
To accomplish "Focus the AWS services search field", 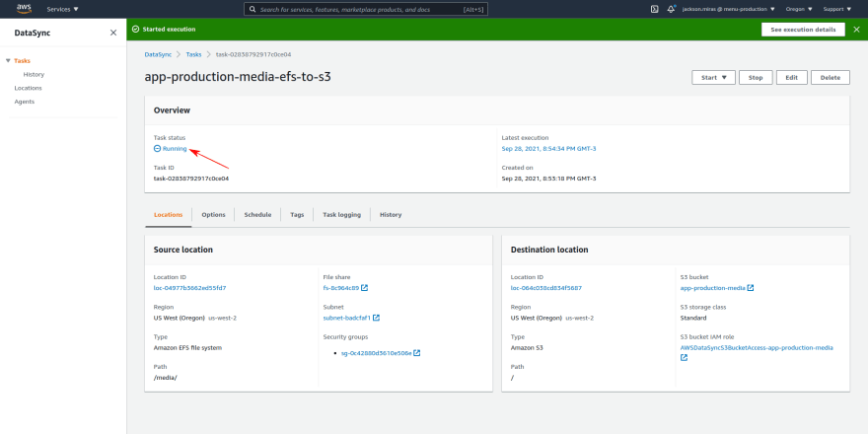I will pyautogui.click(x=366, y=10).
